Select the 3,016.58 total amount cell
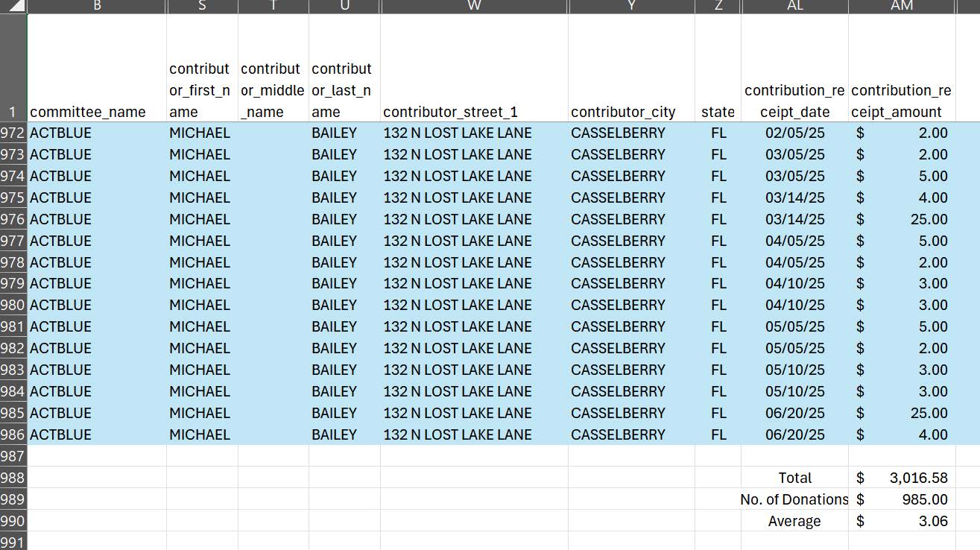This screenshot has width=980, height=550. point(902,478)
